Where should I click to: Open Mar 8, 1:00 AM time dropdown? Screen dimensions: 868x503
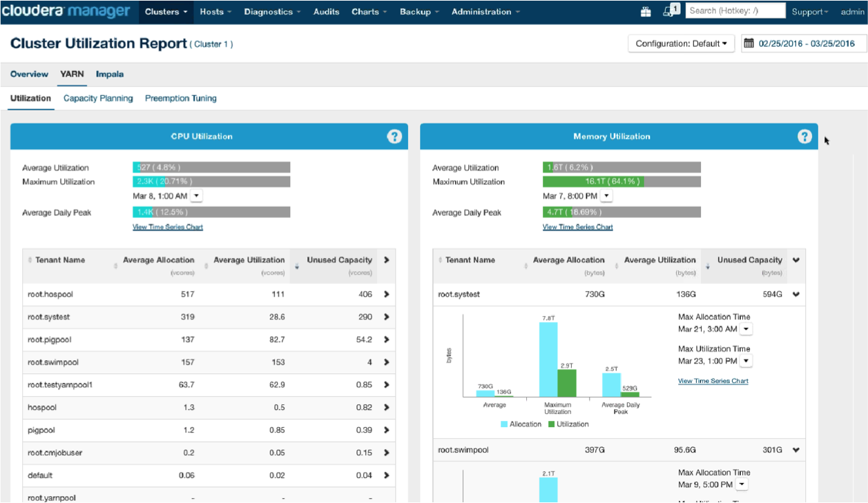point(196,196)
